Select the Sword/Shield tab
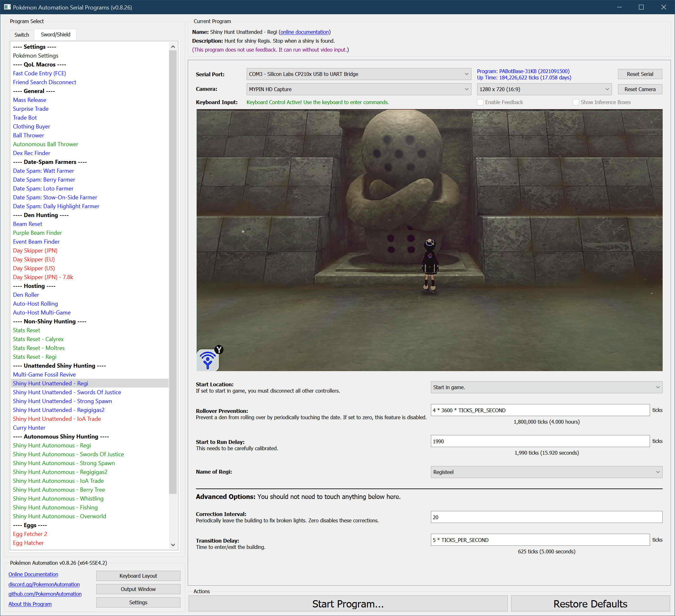The image size is (675, 616). coord(56,35)
